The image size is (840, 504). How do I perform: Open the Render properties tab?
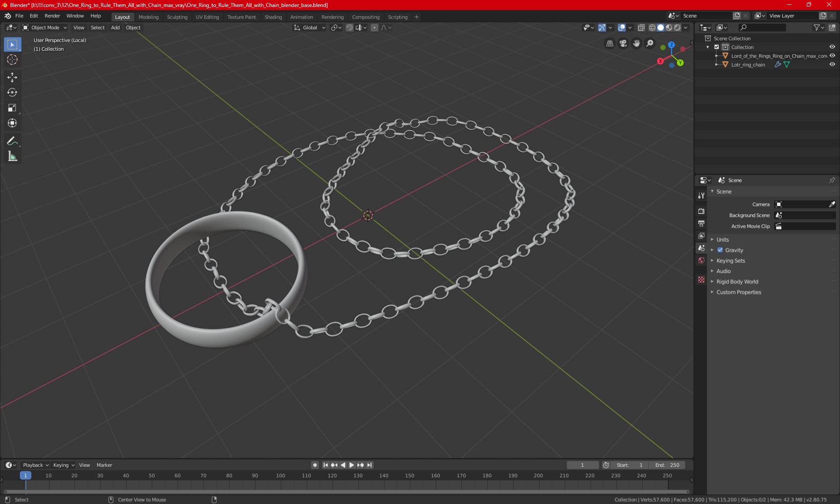[701, 211]
